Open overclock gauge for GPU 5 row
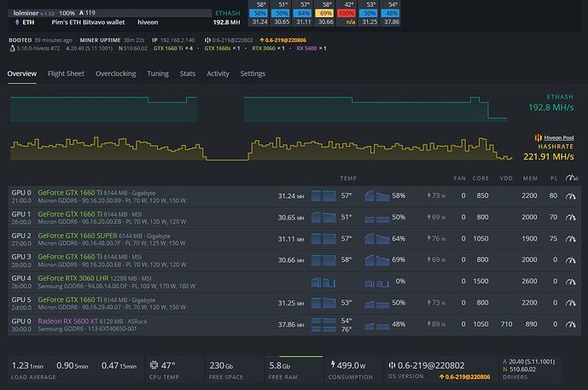The width and height of the screenshot is (588, 390). pos(570,303)
